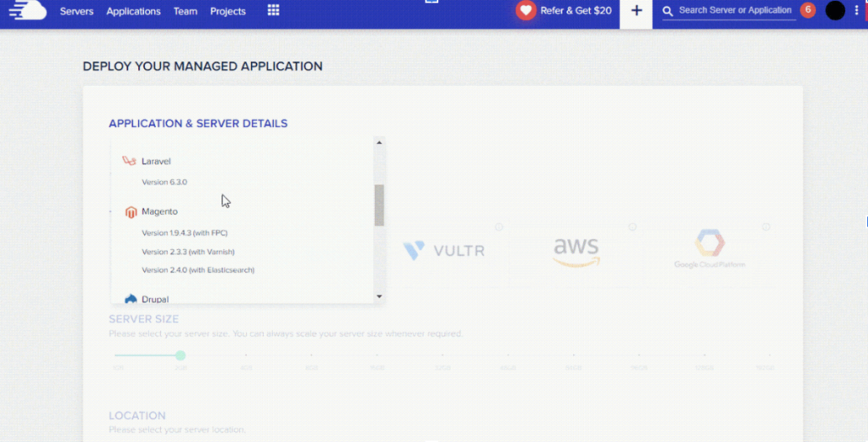
Task: Select AWS as server provider
Action: [576, 252]
